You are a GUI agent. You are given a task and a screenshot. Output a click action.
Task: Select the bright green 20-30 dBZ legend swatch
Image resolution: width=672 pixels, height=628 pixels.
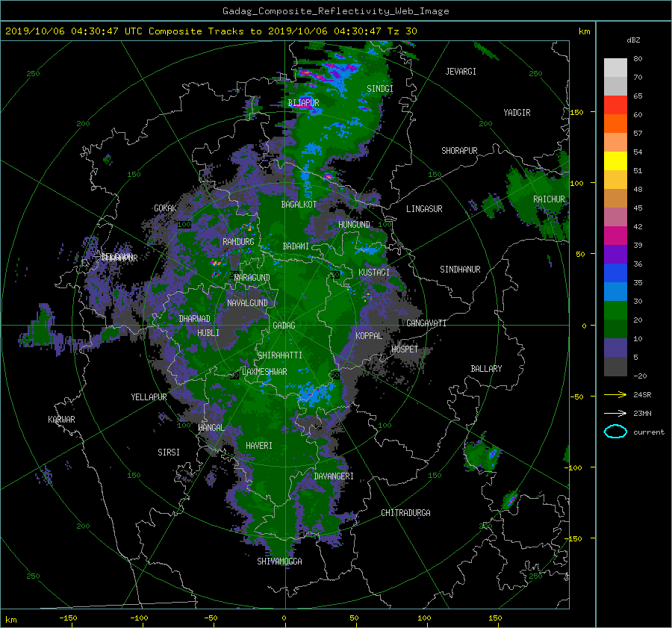coord(615,311)
